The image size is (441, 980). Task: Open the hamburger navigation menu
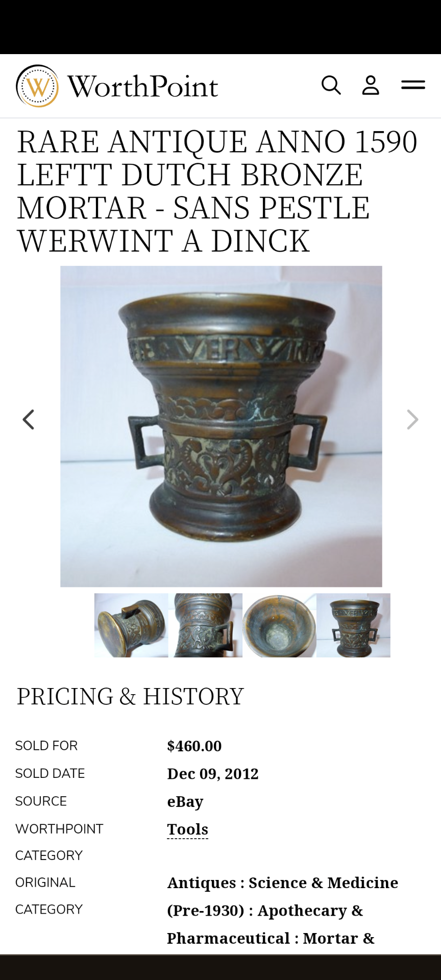(413, 85)
